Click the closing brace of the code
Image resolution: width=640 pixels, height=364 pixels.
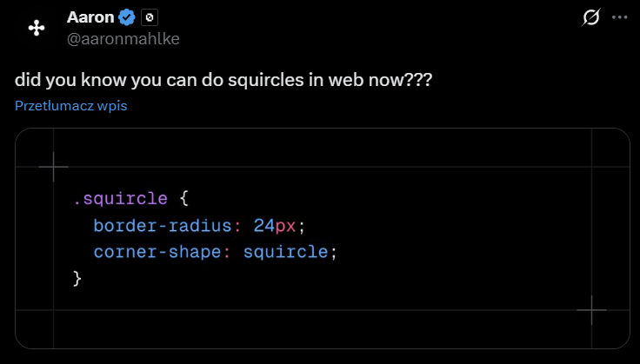coord(77,278)
